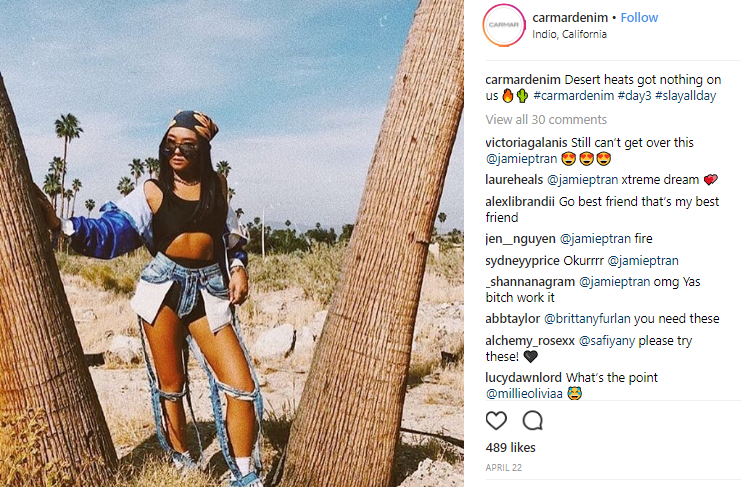View the 489 likes list
741x487 pixels.
click(x=510, y=447)
